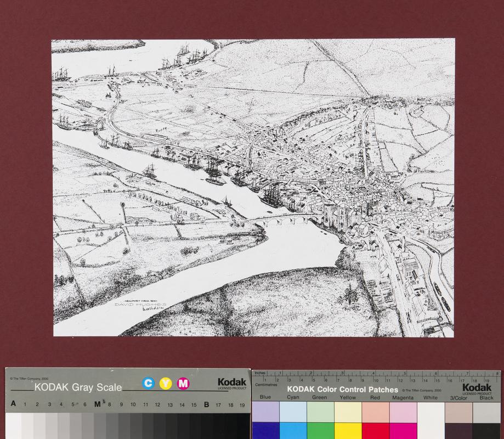
Task: Pick the "Red" patch label
Action: 376,397
